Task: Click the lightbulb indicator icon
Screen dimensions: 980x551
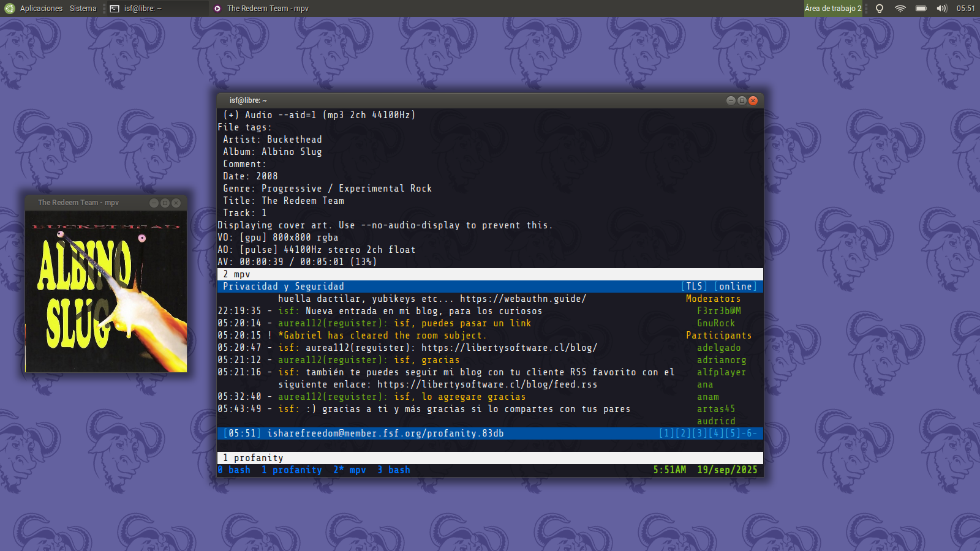Action: 880,9
